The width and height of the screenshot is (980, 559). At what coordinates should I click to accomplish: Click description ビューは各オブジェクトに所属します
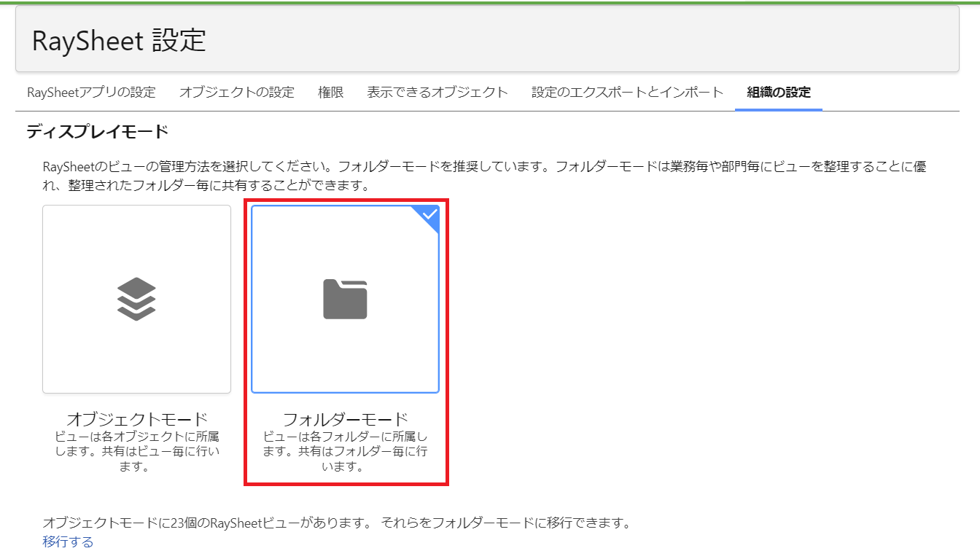[137, 452]
